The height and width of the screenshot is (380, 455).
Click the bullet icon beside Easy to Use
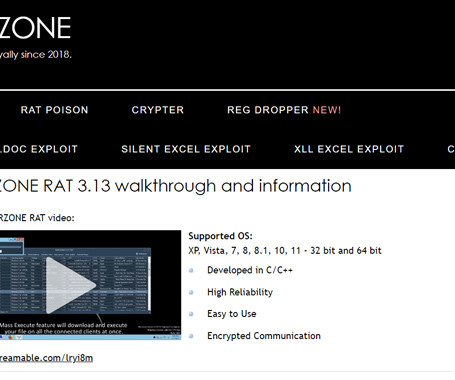click(191, 314)
